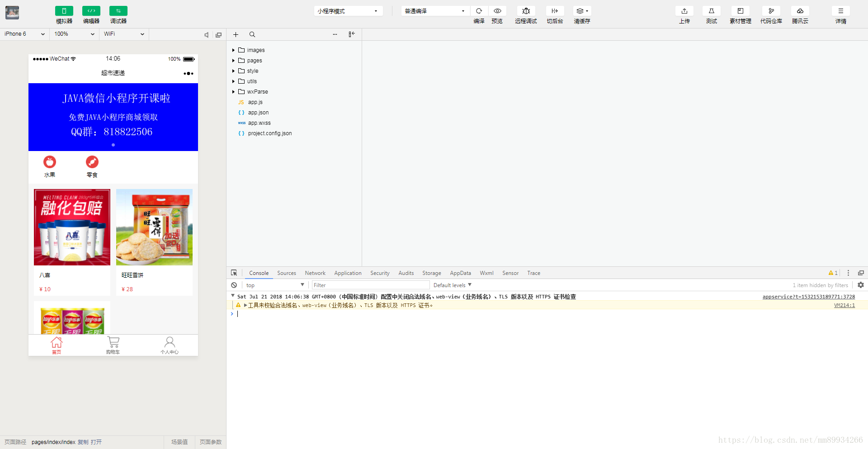Click the shopping cart tab in simulator

pyautogui.click(x=113, y=345)
